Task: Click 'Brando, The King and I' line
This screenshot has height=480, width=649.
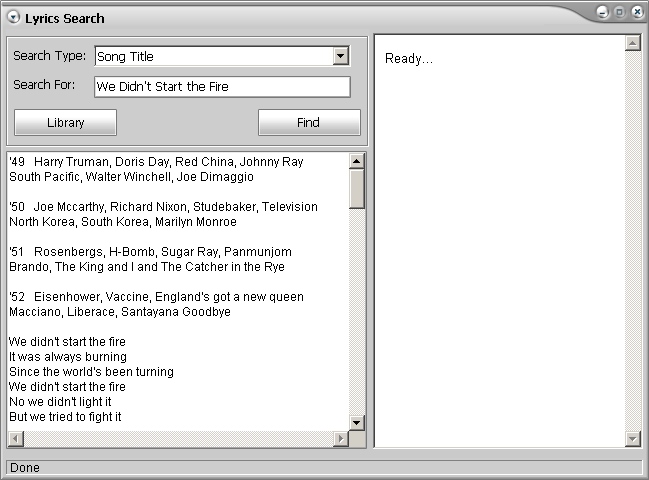Action: [x=147, y=267]
